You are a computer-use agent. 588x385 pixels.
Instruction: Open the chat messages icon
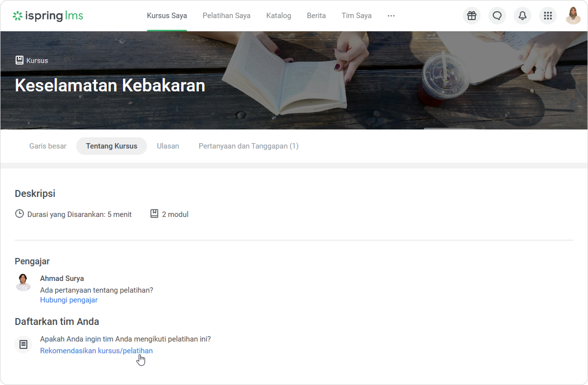(497, 16)
